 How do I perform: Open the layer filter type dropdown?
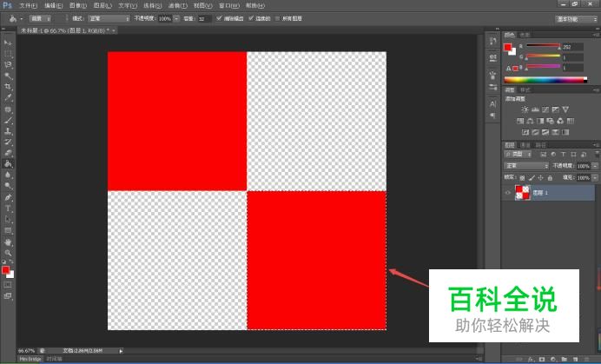518,154
